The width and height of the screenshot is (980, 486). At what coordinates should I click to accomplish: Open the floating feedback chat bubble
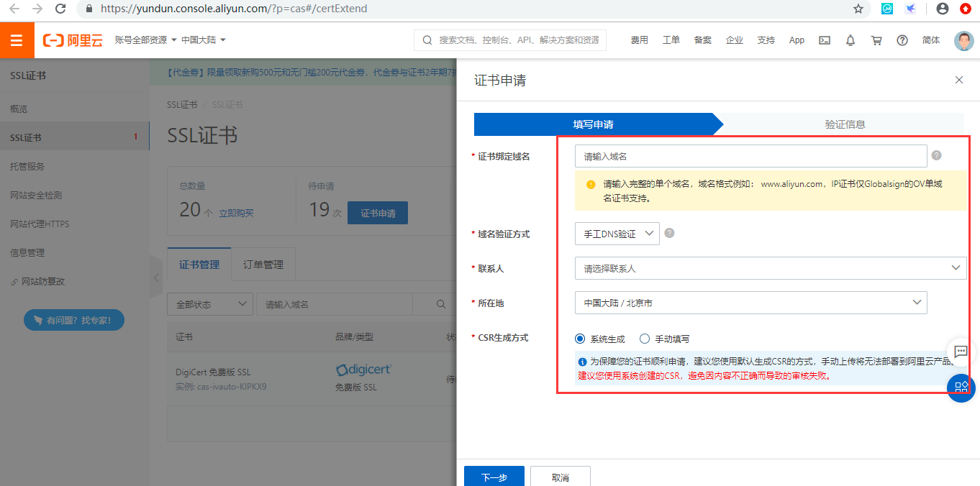coord(961,352)
